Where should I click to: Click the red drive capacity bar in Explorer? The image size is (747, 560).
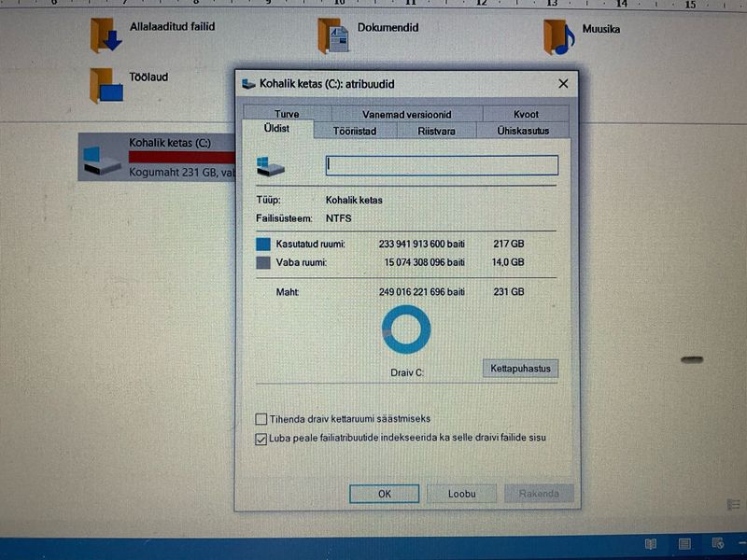tap(181, 157)
